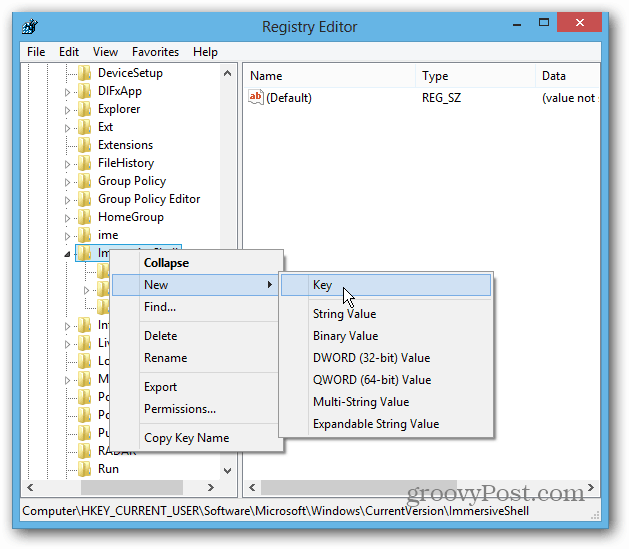Open the View menu
This screenshot has width=629, height=549.
(x=106, y=52)
